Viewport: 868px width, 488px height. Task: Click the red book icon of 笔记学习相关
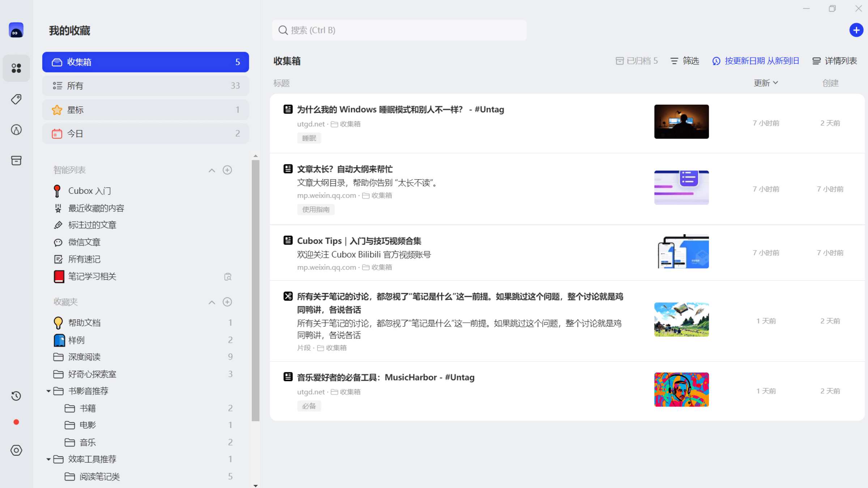pyautogui.click(x=59, y=277)
